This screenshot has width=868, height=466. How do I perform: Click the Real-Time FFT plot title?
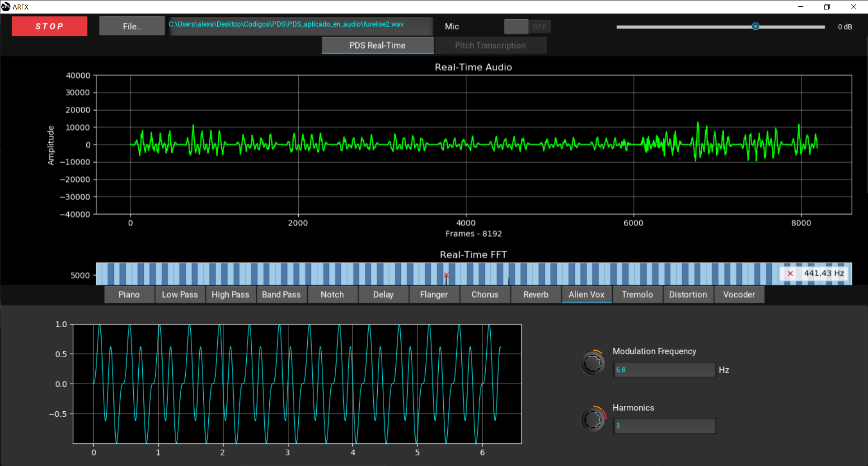[473, 254]
